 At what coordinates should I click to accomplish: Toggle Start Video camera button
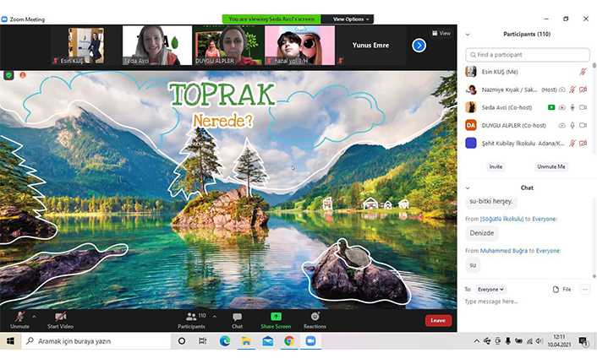(60, 320)
